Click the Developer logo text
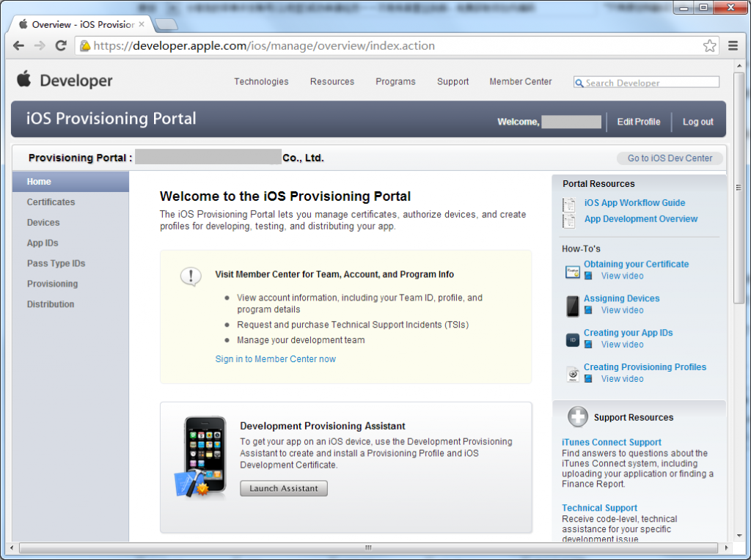 [76, 81]
